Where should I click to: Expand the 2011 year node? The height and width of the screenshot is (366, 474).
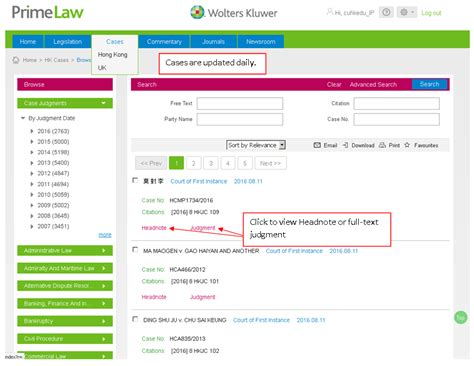[x=32, y=184]
